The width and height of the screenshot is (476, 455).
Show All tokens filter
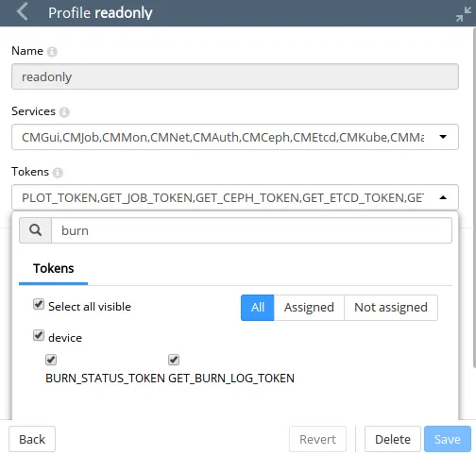click(258, 308)
